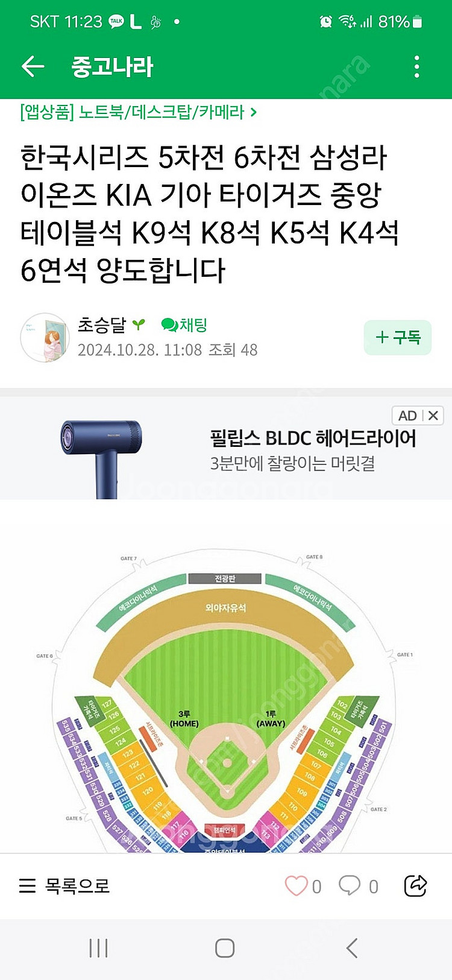Tap the 중고나라 header title
The image size is (452, 980).
coord(113,66)
